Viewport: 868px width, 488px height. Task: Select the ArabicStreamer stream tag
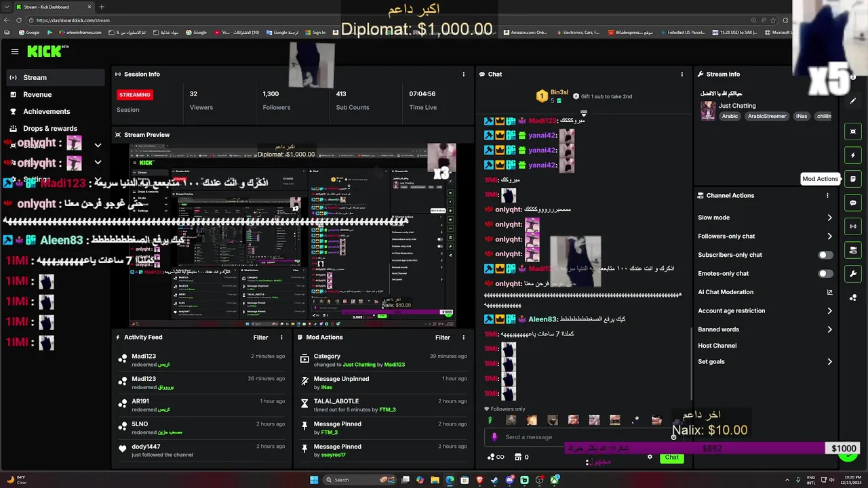(x=767, y=116)
